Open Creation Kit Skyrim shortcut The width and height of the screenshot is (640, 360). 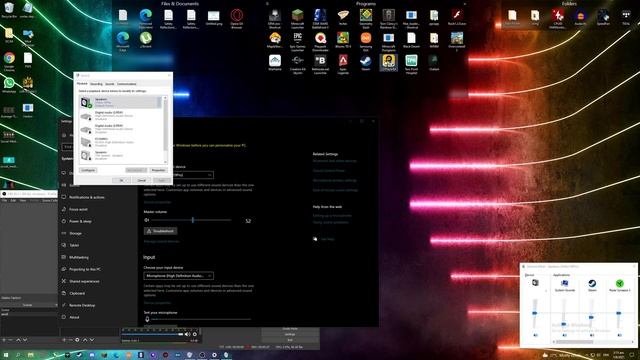298,64
